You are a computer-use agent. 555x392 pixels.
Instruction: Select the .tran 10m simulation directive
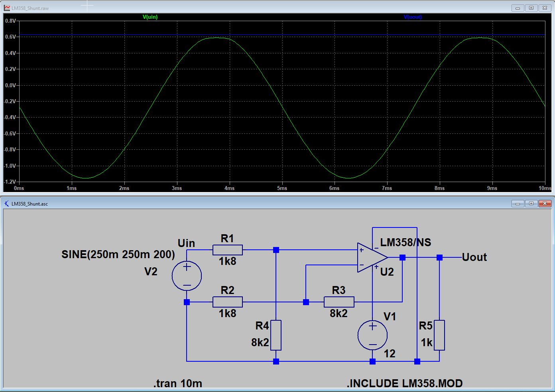(178, 383)
